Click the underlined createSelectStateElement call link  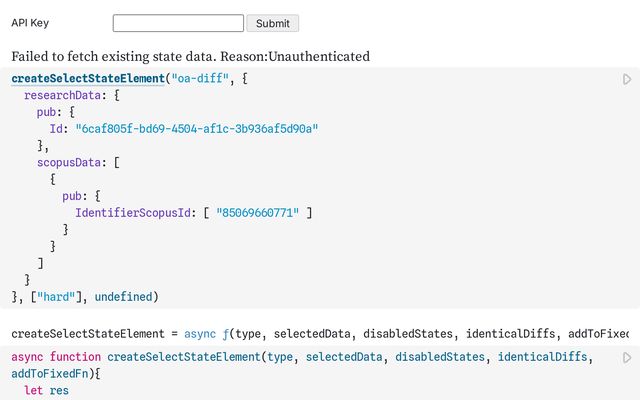tap(88, 78)
